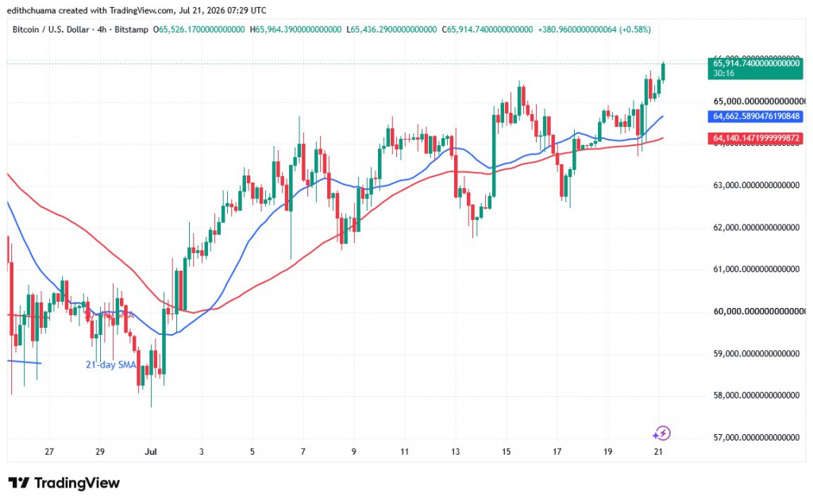Viewport: 813px width, 504px height.
Task: Select the red 64,140.14 SMA price label
Action: pos(755,138)
